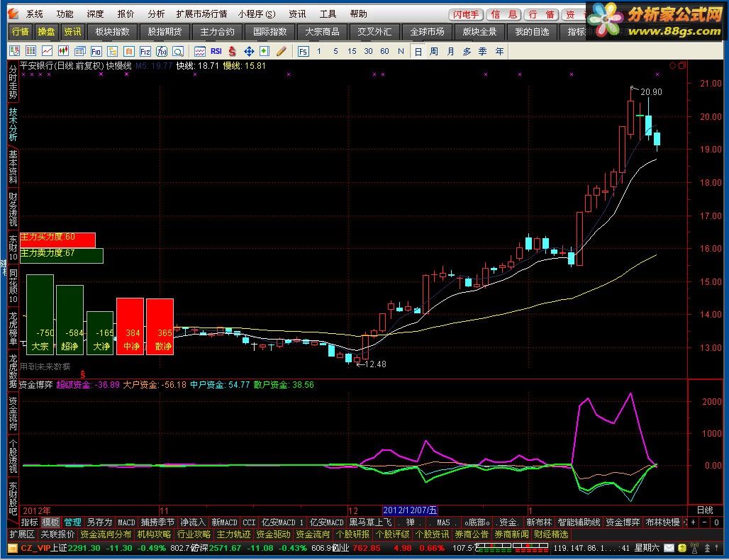Click the magnifier search icon in the toolbar
The height and width of the screenshot is (560, 729).
(x=177, y=51)
